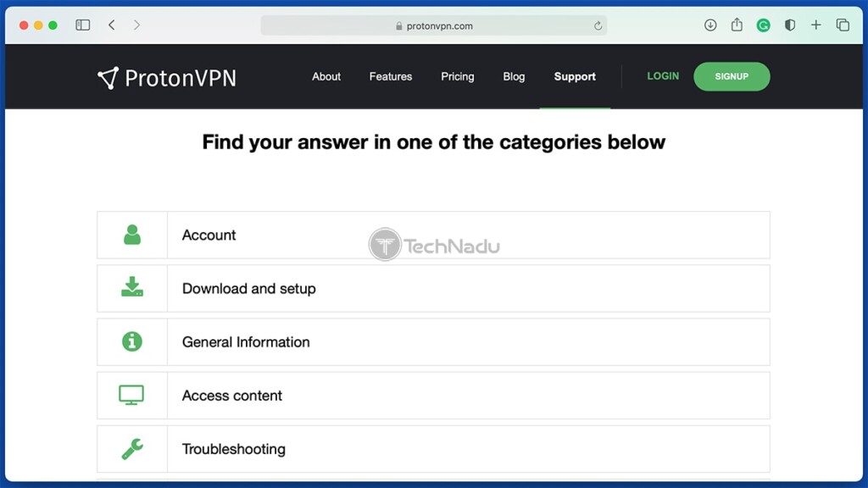Open the General Information category
Viewport: 868px width, 488px height.
[433, 342]
